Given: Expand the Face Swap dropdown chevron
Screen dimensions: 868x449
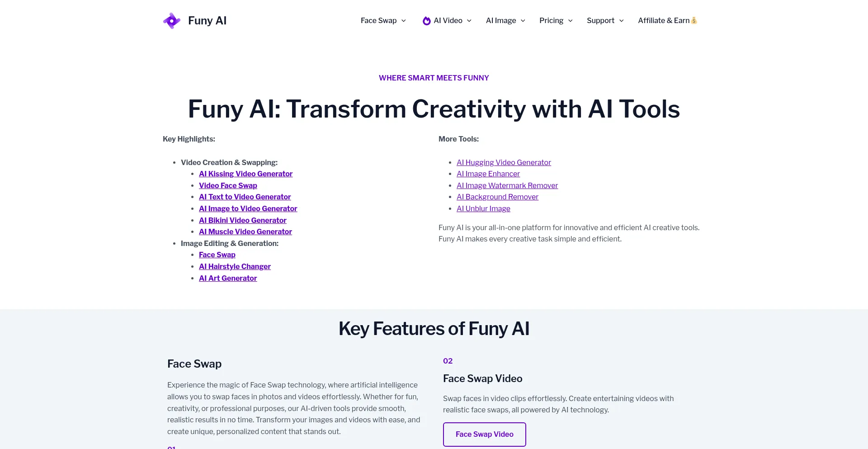Looking at the screenshot, I should pos(404,21).
